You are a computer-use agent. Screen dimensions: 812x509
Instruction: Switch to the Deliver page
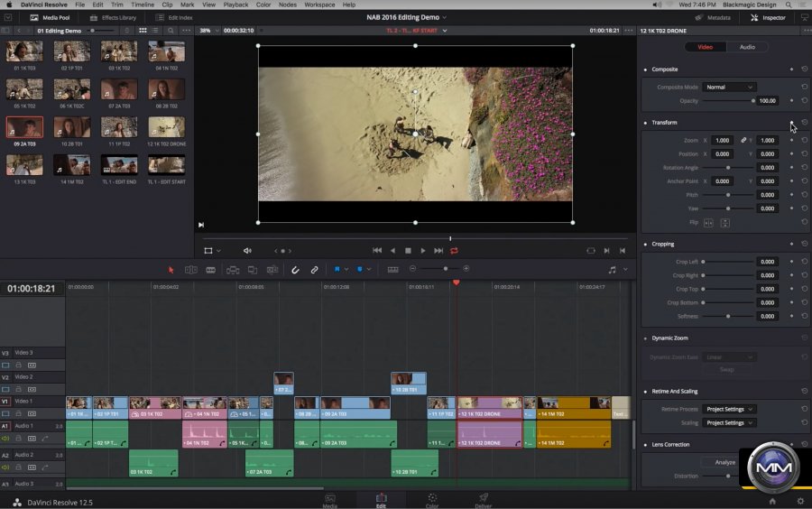483,500
